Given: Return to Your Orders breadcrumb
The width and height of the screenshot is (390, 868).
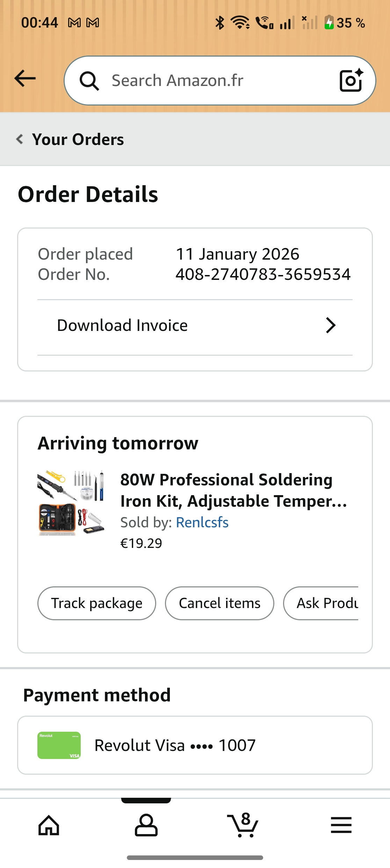Looking at the screenshot, I should [x=78, y=139].
